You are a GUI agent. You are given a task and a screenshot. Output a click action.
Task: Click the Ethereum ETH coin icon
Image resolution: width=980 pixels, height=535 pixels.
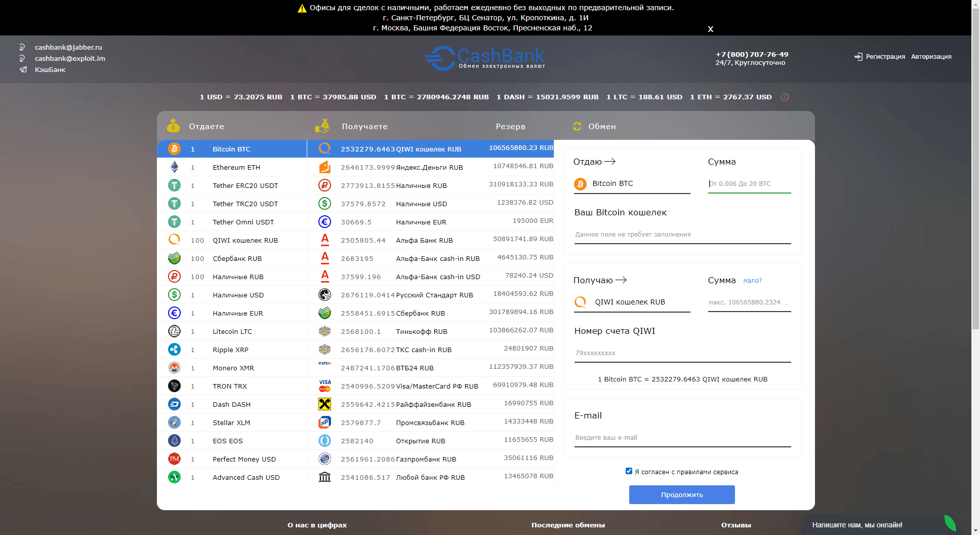click(x=174, y=167)
